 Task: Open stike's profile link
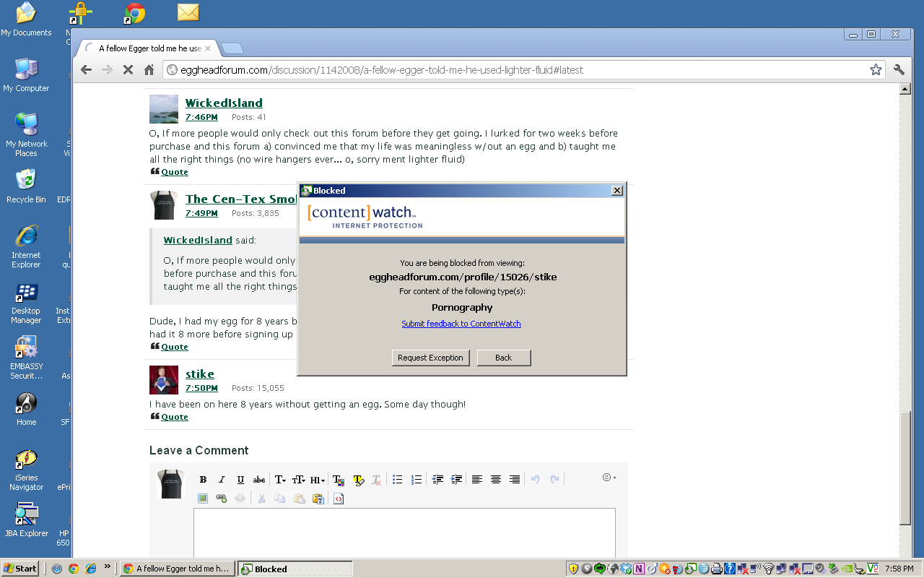point(200,374)
